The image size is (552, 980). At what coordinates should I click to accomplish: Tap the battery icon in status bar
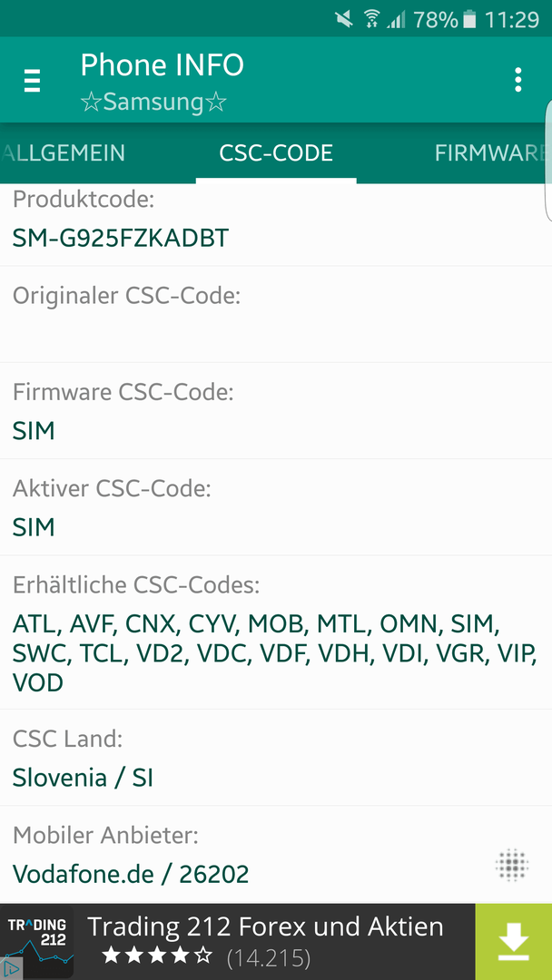click(x=469, y=20)
